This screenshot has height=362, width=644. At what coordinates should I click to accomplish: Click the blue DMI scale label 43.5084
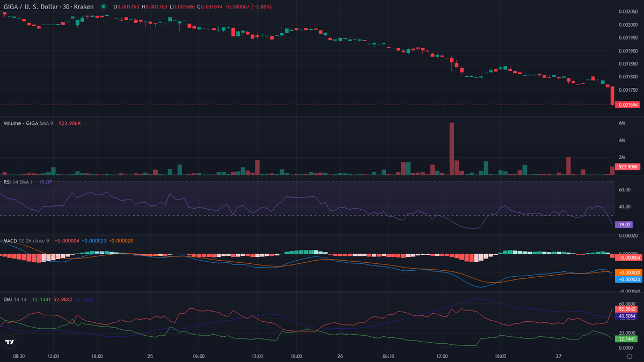click(x=626, y=316)
